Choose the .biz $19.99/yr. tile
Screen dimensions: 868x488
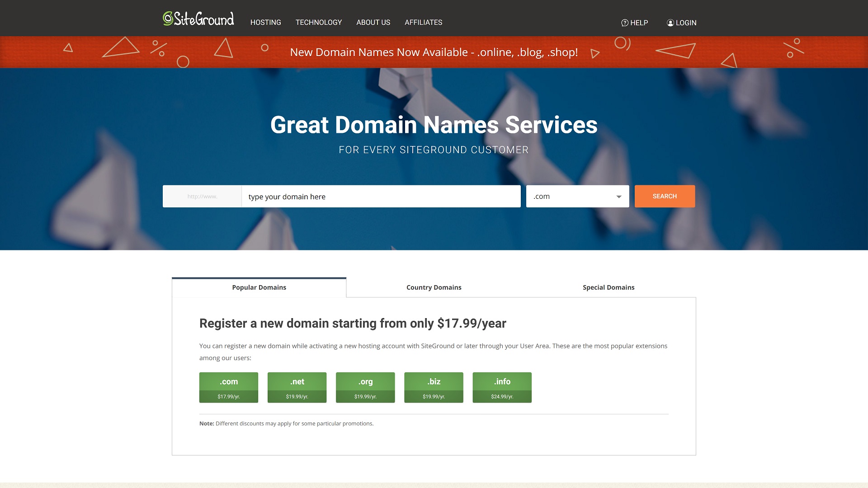pyautogui.click(x=434, y=388)
